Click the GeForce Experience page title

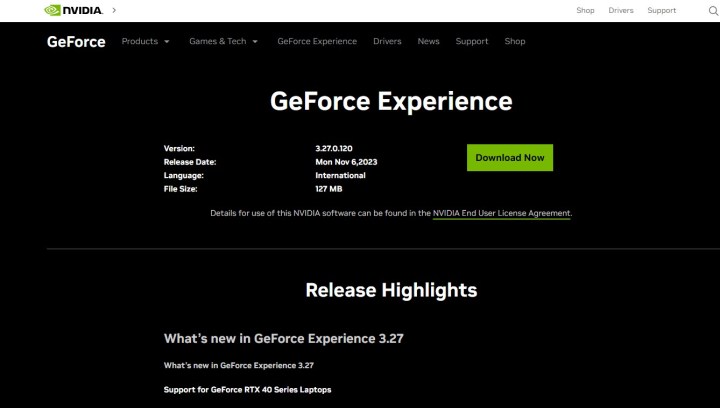[390, 102]
